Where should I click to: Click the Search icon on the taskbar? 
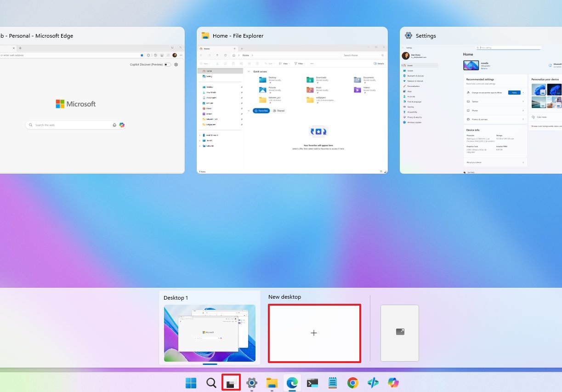(x=211, y=382)
